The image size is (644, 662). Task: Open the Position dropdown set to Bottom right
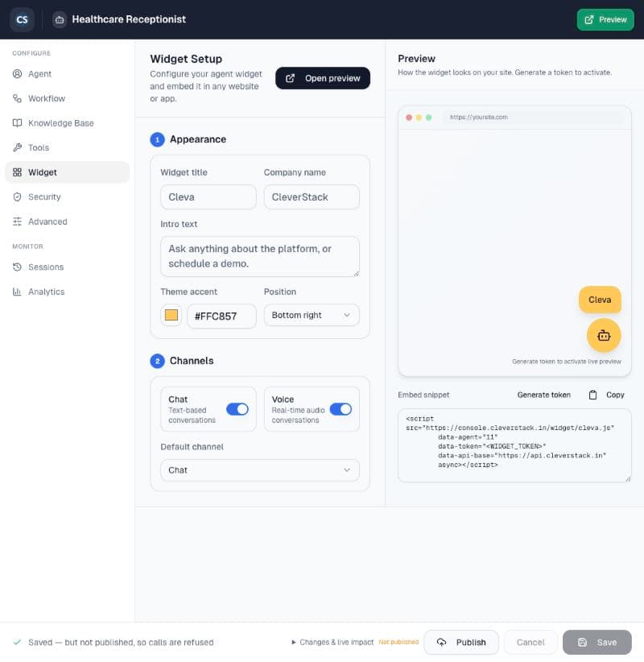point(312,316)
